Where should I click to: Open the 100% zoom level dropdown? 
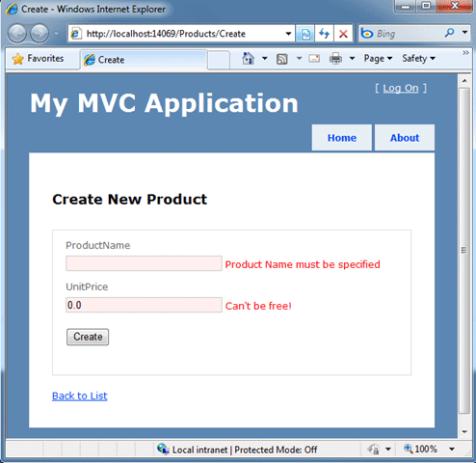[452, 449]
